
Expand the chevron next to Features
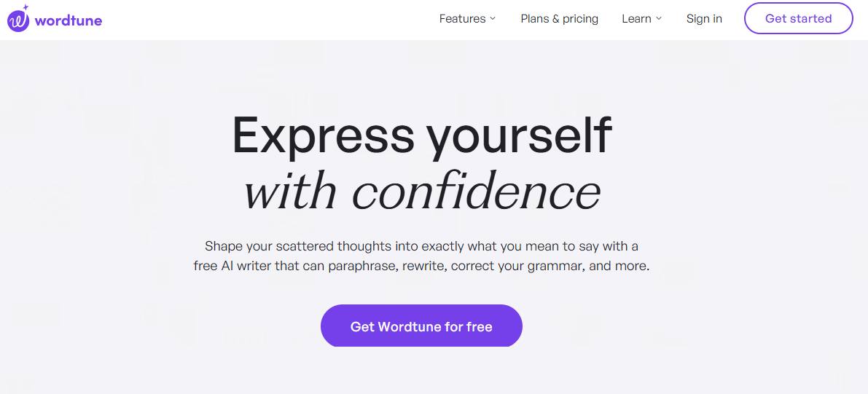492,19
